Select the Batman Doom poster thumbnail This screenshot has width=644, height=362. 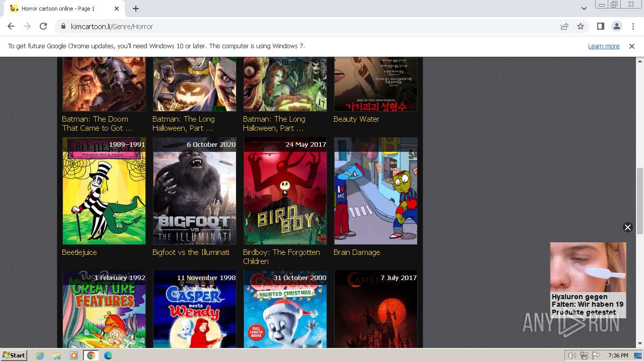104,84
